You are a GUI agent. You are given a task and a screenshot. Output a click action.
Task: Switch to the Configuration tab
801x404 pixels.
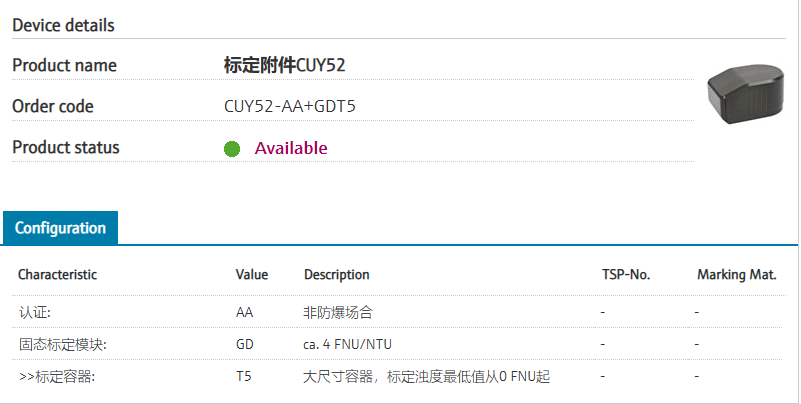click(60, 228)
